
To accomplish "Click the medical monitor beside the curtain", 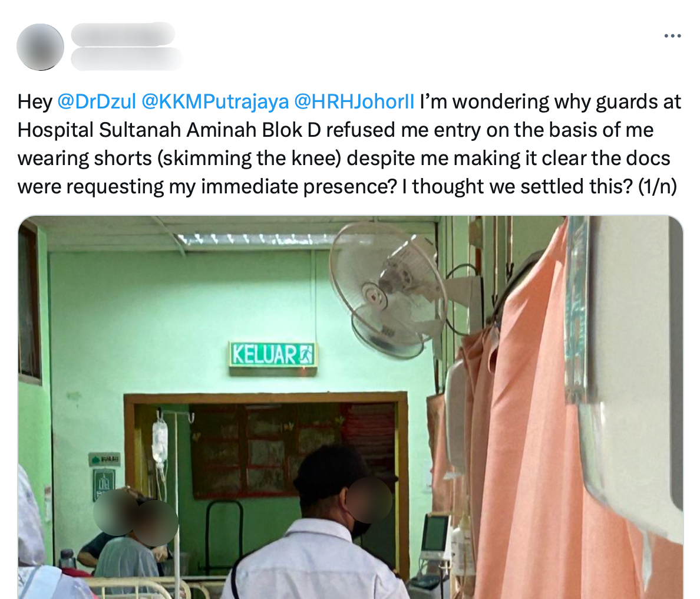I will 435,536.
